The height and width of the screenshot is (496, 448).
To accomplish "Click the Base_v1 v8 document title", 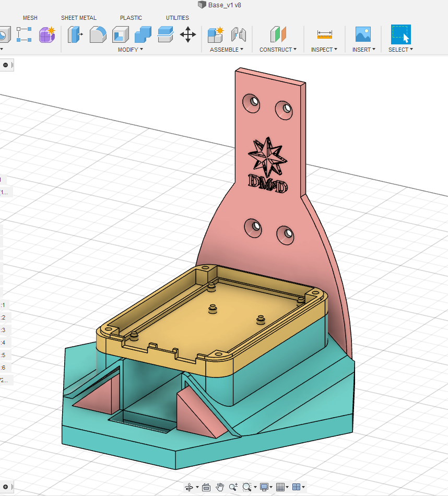I will pos(225,5).
